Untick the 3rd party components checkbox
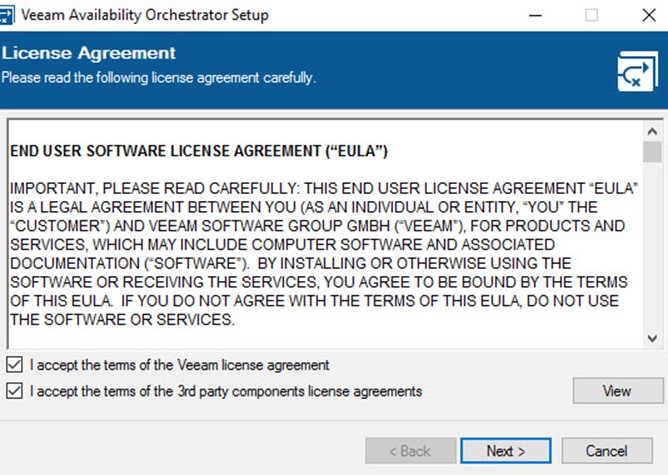 coord(14,391)
